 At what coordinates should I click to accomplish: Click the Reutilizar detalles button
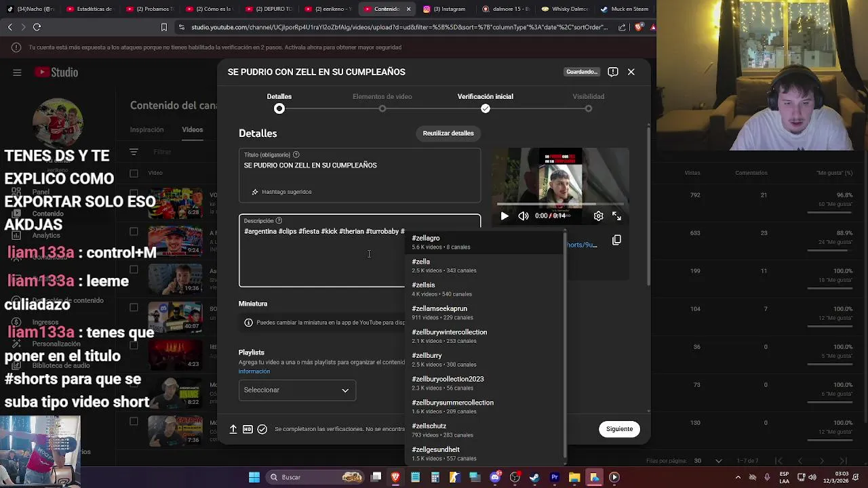click(x=448, y=134)
